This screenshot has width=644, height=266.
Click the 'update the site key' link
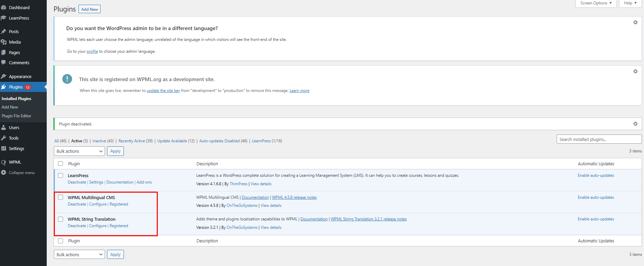pyautogui.click(x=163, y=91)
